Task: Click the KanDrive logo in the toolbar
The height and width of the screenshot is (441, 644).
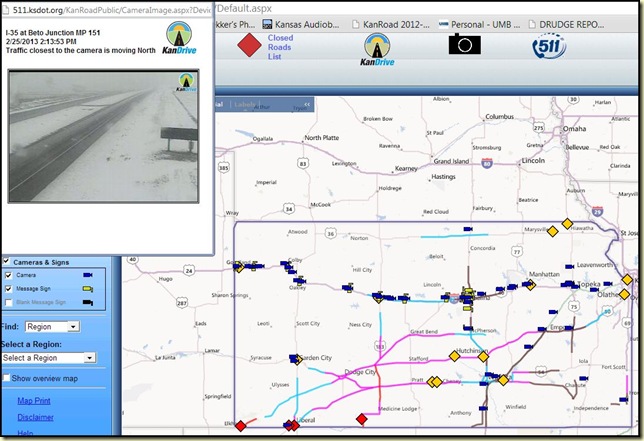Action: pyautogui.click(x=377, y=50)
